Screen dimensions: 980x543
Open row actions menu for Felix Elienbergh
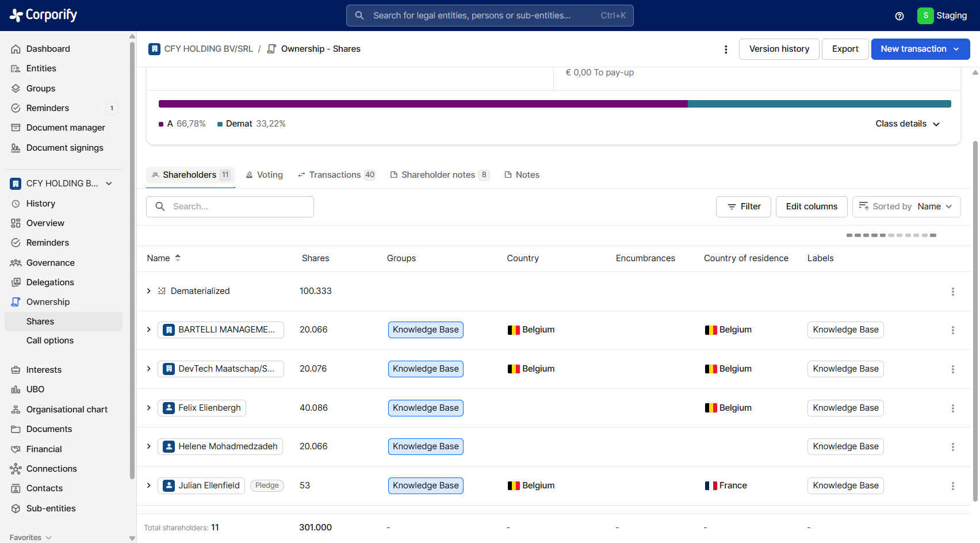pyautogui.click(x=952, y=408)
